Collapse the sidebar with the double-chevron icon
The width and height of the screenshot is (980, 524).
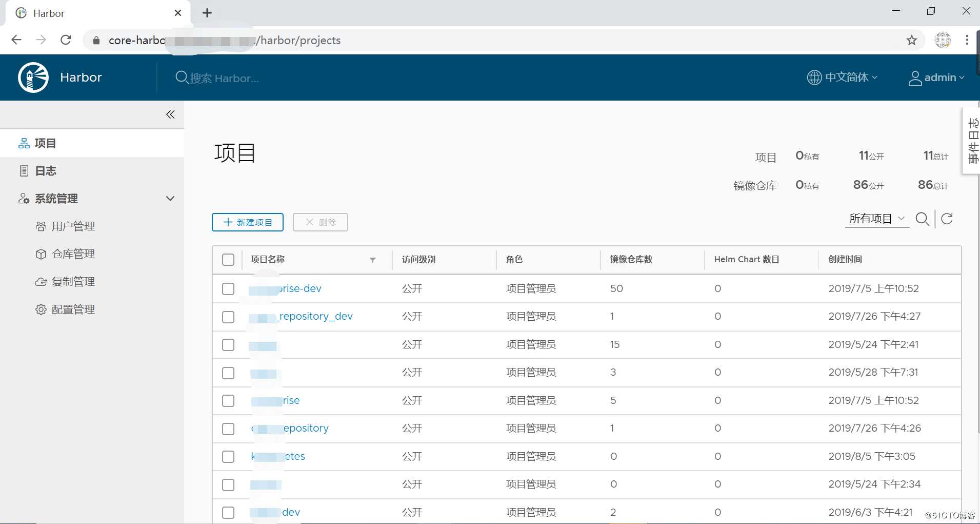click(x=171, y=114)
